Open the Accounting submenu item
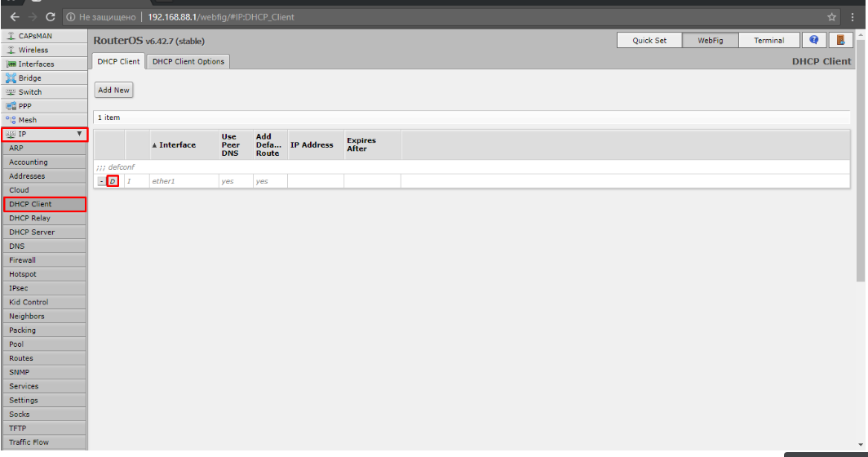This screenshot has height=457, width=868. [x=44, y=162]
